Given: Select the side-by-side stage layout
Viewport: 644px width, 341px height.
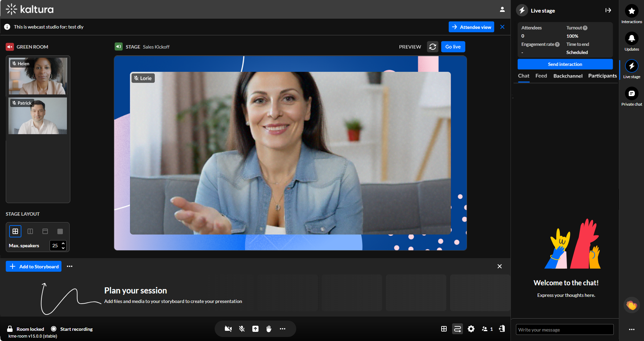Looking at the screenshot, I should (30, 231).
